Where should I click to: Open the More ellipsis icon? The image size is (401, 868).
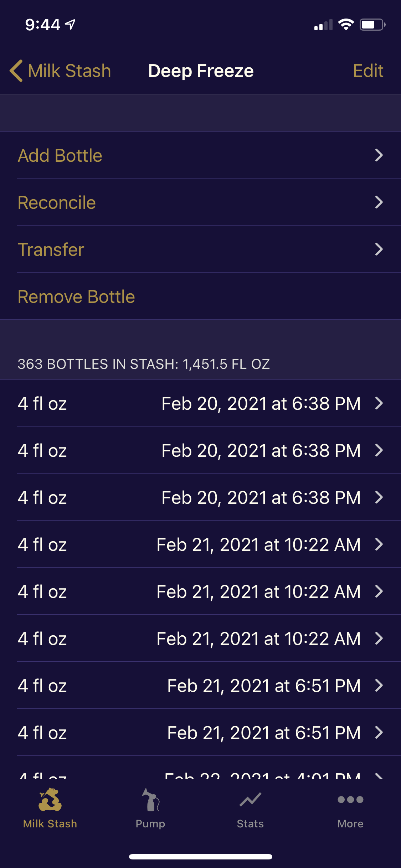[x=350, y=800]
